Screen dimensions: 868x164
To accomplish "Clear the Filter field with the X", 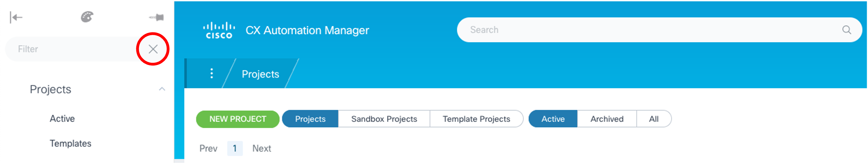I will click(x=153, y=49).
